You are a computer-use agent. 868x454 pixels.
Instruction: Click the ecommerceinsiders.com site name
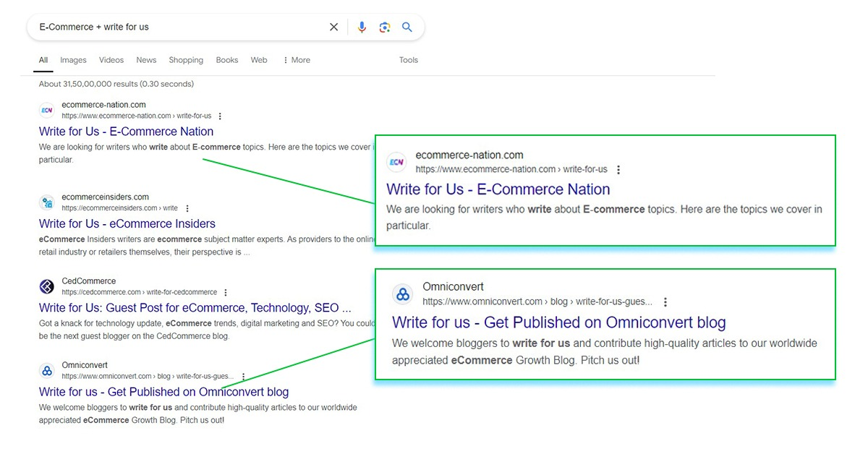[106, 197]
